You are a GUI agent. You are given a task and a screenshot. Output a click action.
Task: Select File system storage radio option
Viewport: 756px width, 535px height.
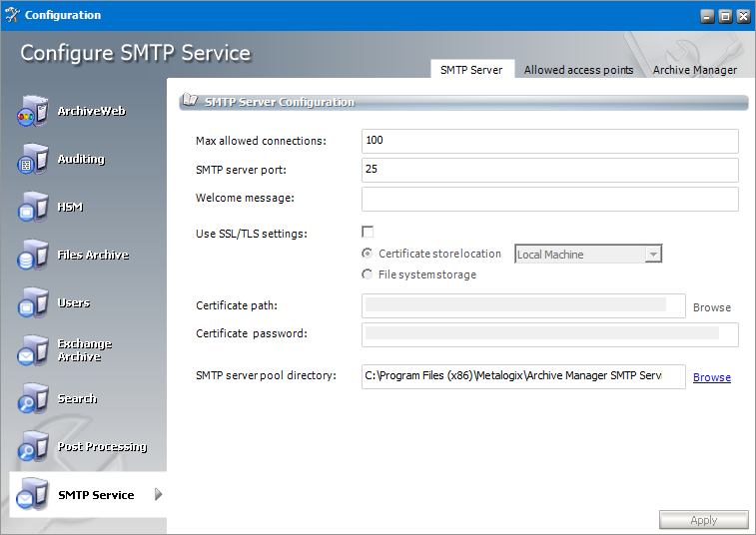(369, 274)
